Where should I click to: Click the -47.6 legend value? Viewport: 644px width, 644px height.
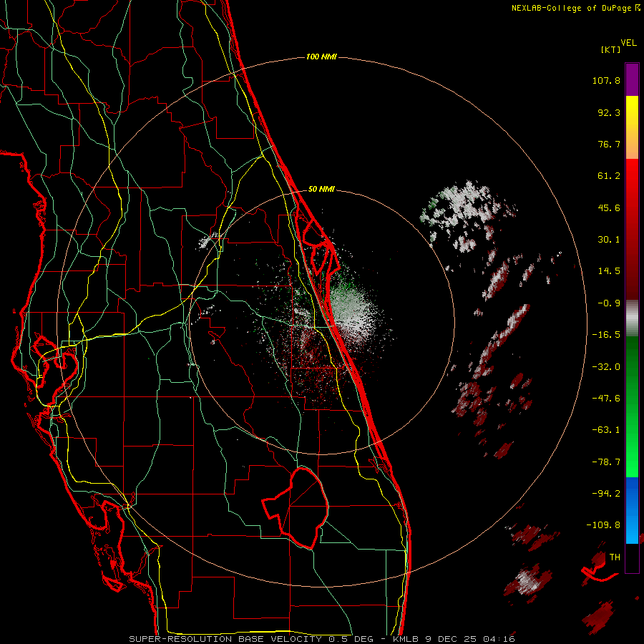point(606,399)
